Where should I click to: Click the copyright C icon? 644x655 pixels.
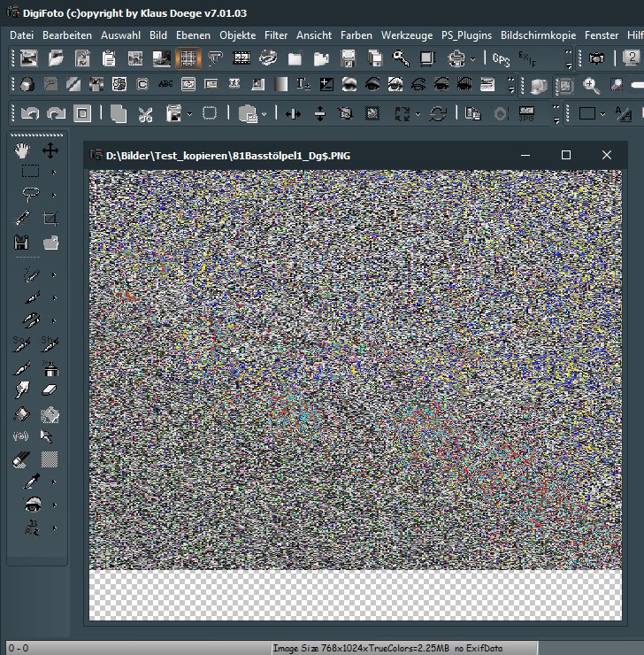pos(142,84)
